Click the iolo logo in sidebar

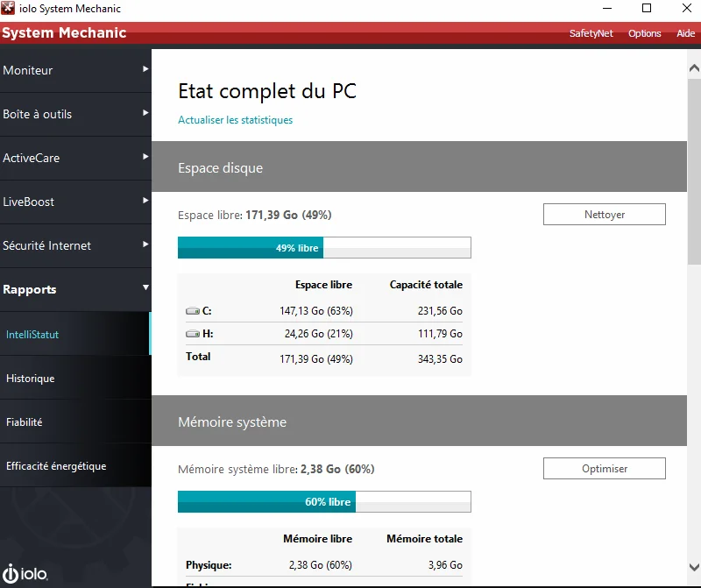25,573
